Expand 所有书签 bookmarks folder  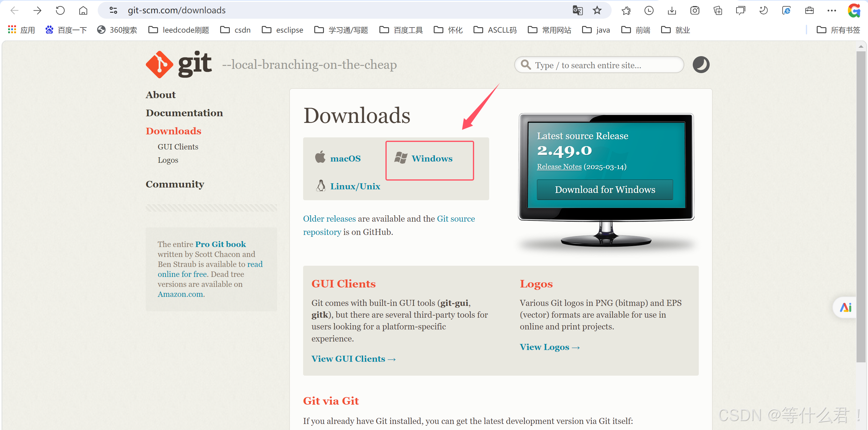tap(838, 30)
